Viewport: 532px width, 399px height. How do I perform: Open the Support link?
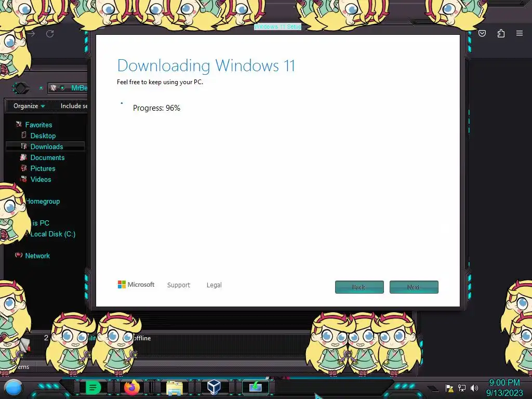[x=179, y=285]
